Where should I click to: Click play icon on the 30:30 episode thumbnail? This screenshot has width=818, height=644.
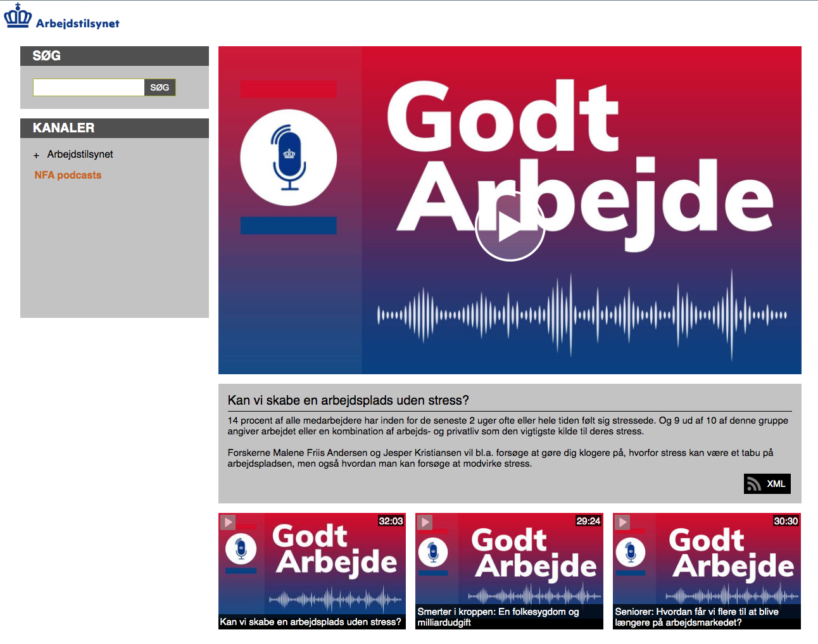pos(623,522)
